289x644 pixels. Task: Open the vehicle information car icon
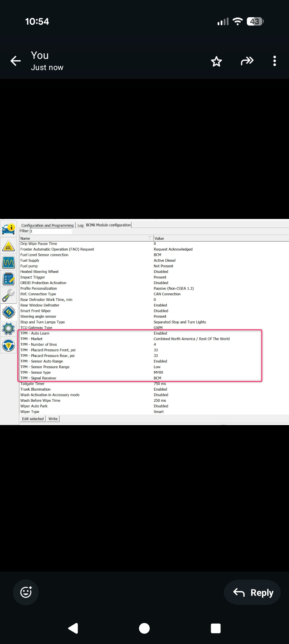[x=9, y=229]
